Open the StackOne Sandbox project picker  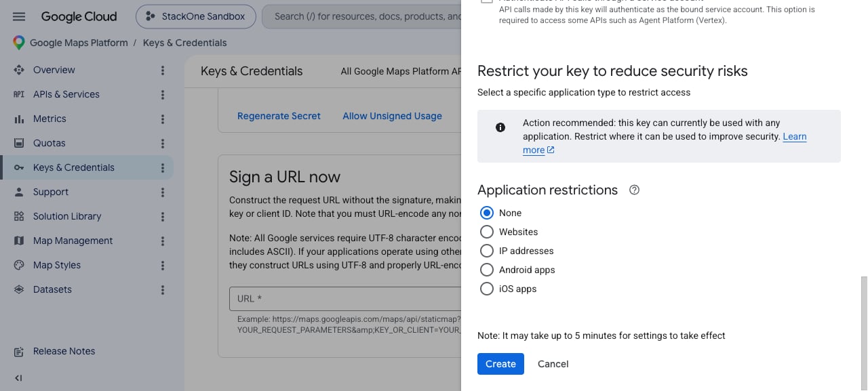196,16
